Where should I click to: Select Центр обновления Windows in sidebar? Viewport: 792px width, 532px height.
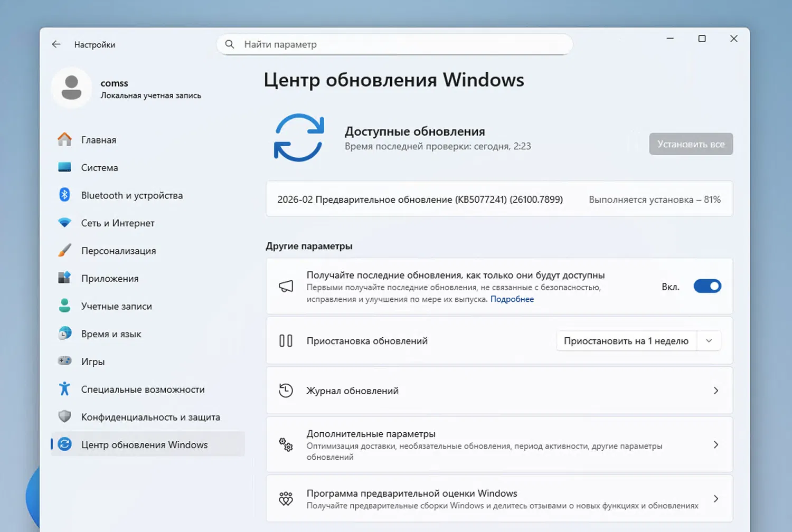pyautogui.click(x=148, y=444)
